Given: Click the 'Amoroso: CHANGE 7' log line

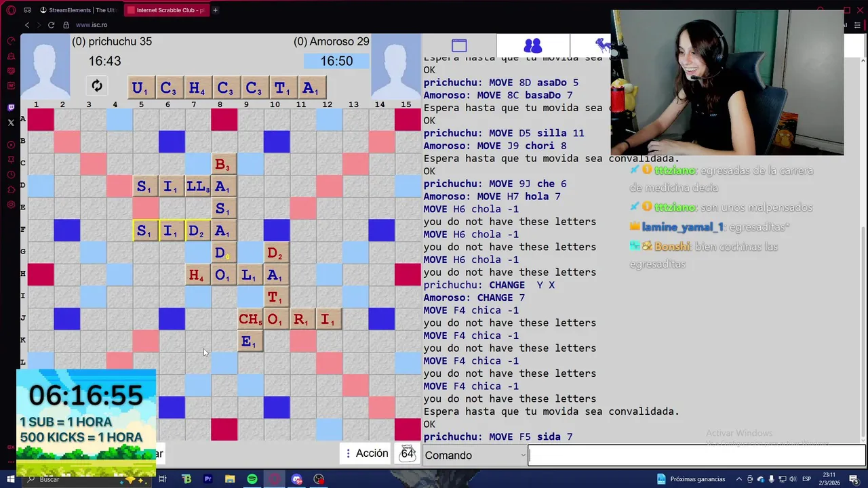Looking at the screenshot, I should pyautogui.click(x=475, y=298).
